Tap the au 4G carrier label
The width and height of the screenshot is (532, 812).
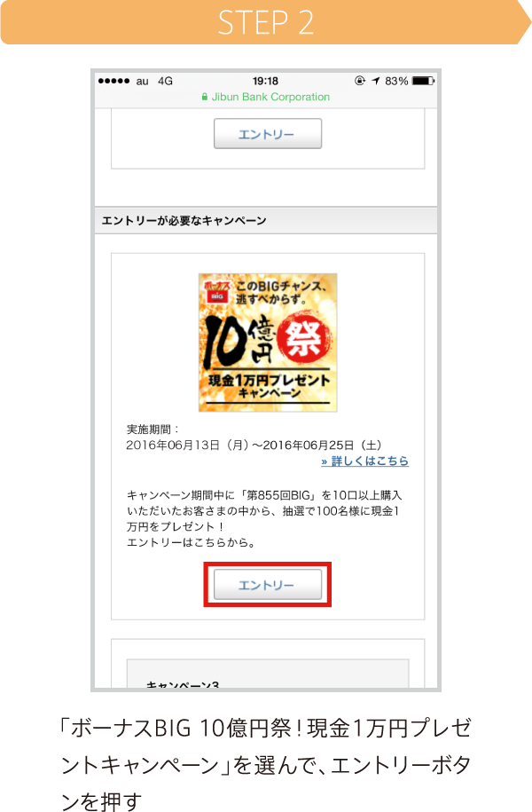pyautogui.click(x=154, y=82)
